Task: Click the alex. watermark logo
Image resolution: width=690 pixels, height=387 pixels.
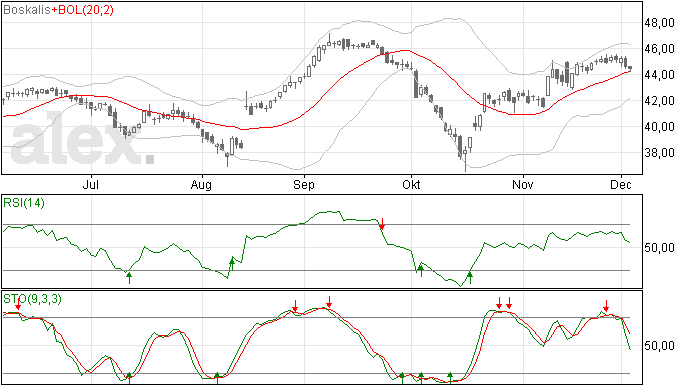Action: click(83, 139)
